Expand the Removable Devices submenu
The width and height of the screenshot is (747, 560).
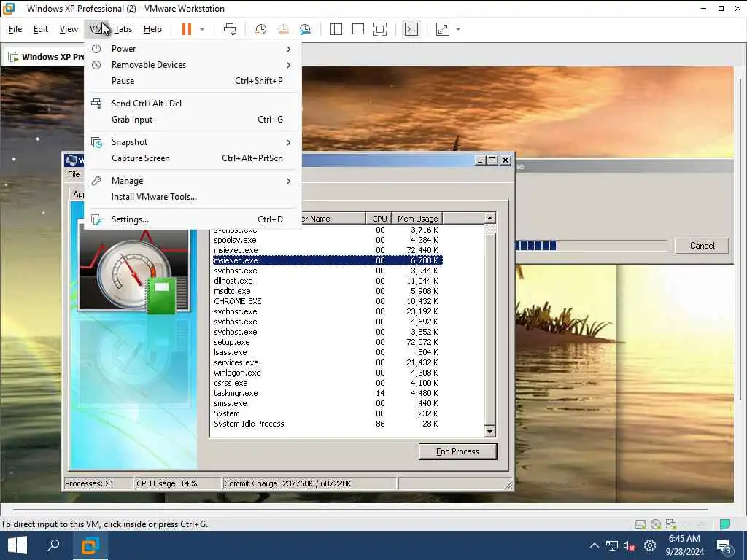point(193,65)
